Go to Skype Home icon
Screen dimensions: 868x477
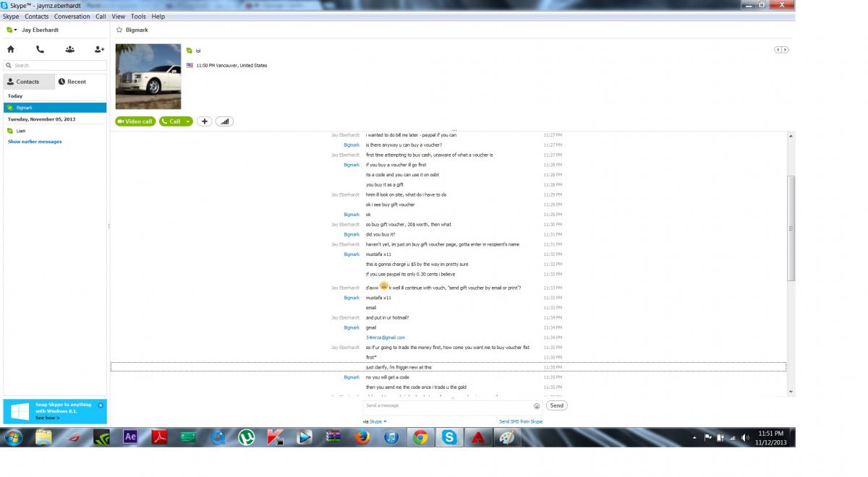[10, 49]
